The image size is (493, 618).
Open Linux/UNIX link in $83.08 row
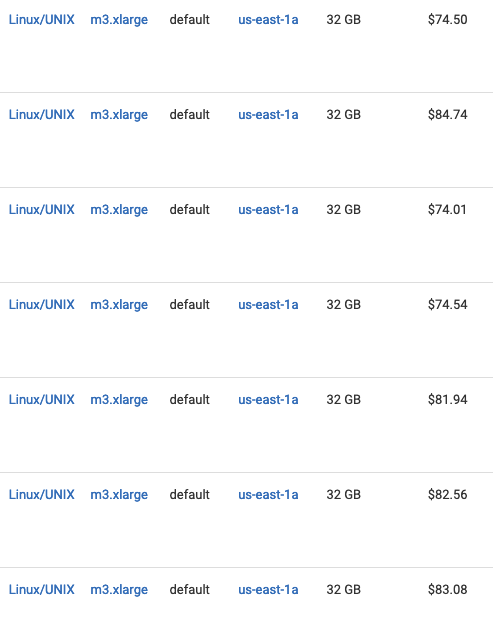click(x=41, y=589)
